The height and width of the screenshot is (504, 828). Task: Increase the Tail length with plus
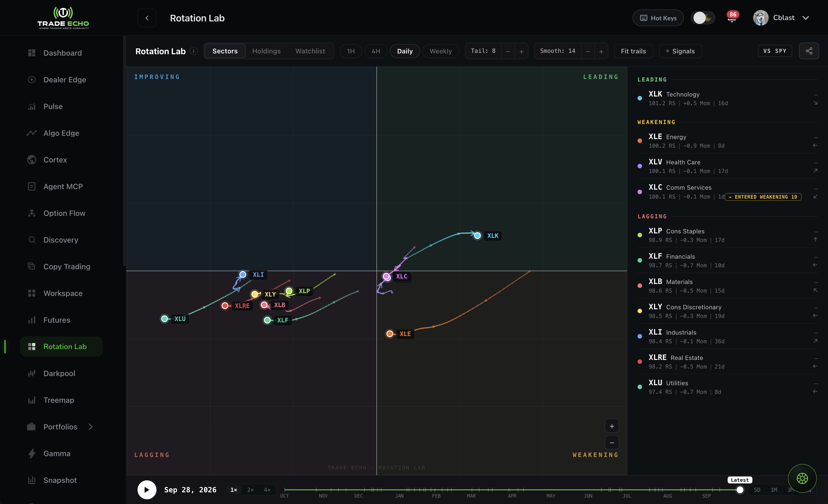pos(521,51)
